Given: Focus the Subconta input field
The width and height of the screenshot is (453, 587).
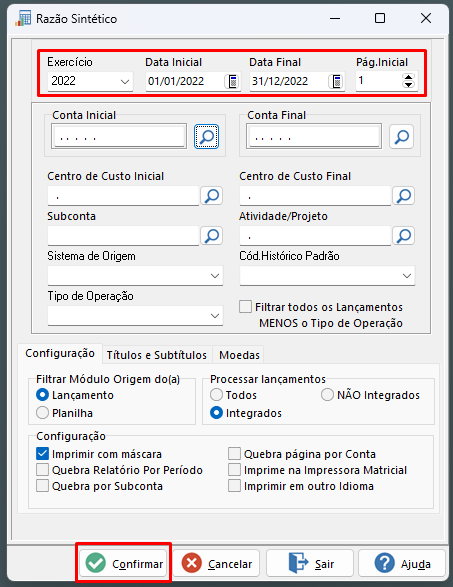Looking at the screenshot, I should tap(123, 235).
